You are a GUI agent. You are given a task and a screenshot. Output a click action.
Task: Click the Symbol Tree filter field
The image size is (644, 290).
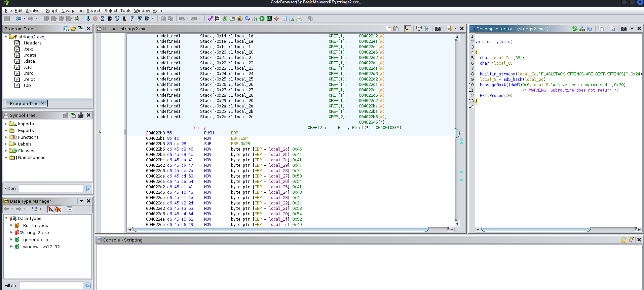click(x=51, y=188)
